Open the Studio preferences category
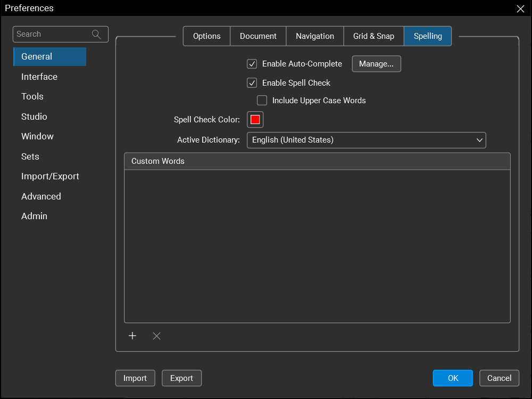The height and width of the screenshot is (399, 532). click(34, 117)
